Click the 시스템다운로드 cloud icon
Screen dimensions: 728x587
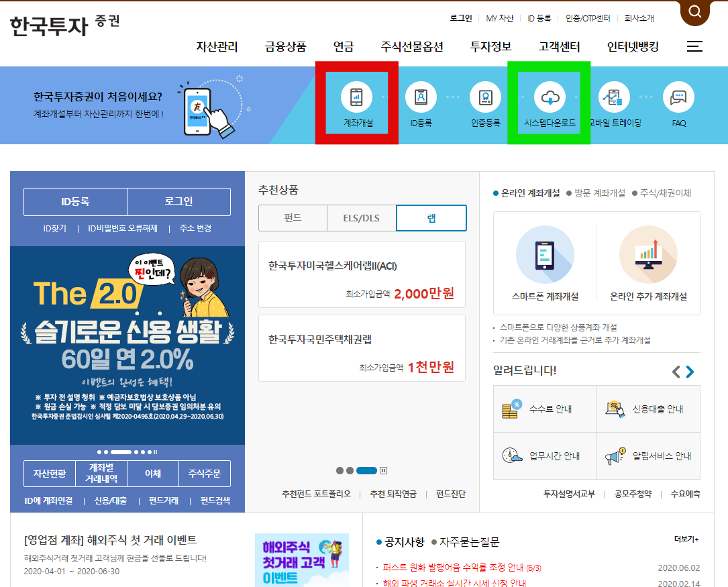coord(550,97)
